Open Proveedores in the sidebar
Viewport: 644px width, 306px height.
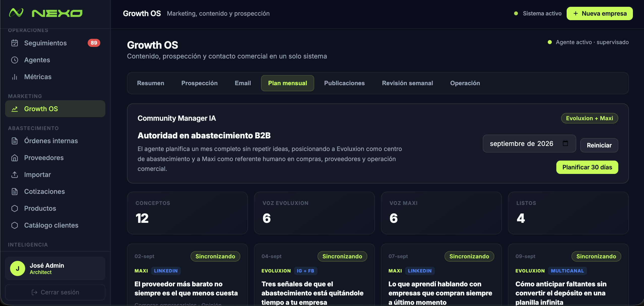pos(55,158)
